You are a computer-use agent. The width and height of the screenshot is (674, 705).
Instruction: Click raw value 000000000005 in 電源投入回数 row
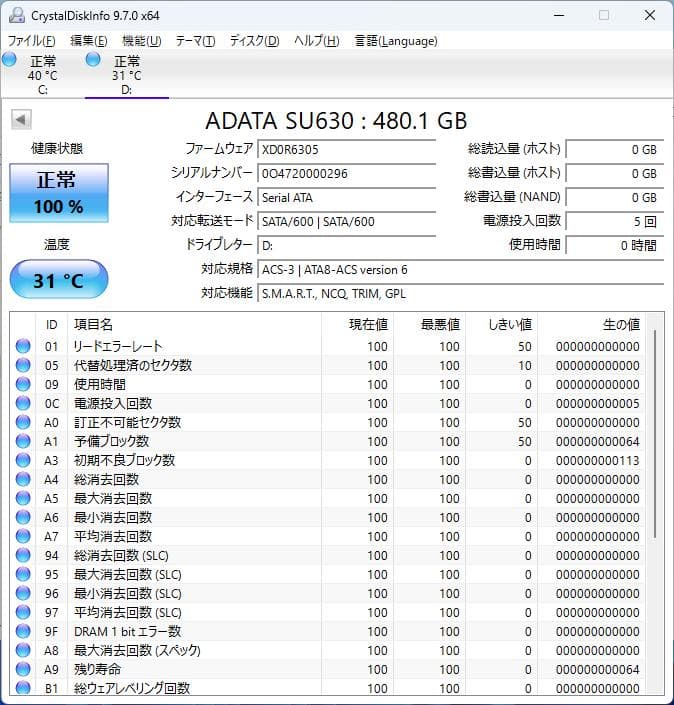[x=598, y=403]
